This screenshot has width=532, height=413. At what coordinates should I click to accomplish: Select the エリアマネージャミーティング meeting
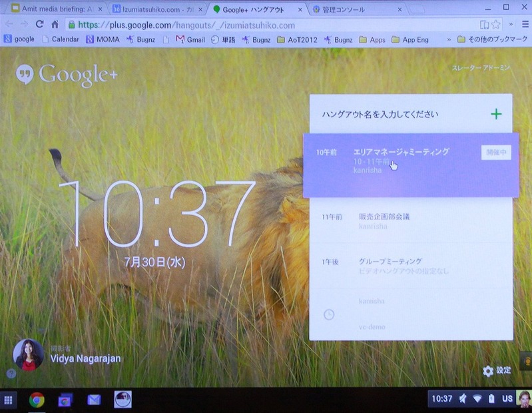point(411,165)
